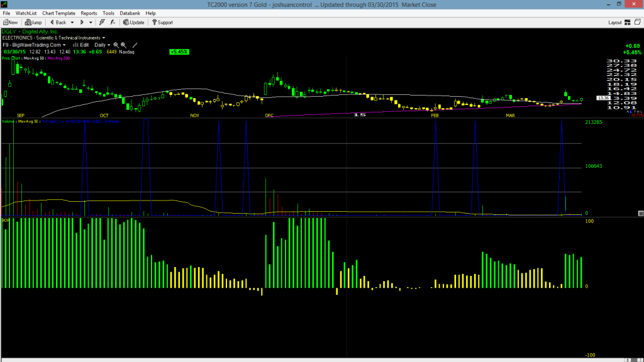The width and height of the screenshot is (644, 362).
Task: Select the MovAvg 50 legend label
Action: coord(35,58)
